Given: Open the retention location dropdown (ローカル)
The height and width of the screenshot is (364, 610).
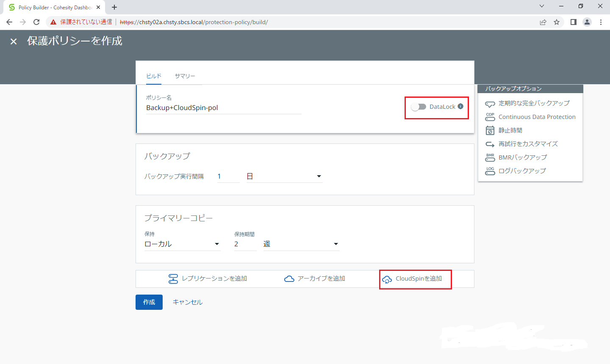Looking at the screenshot, I should pos(183,244).
